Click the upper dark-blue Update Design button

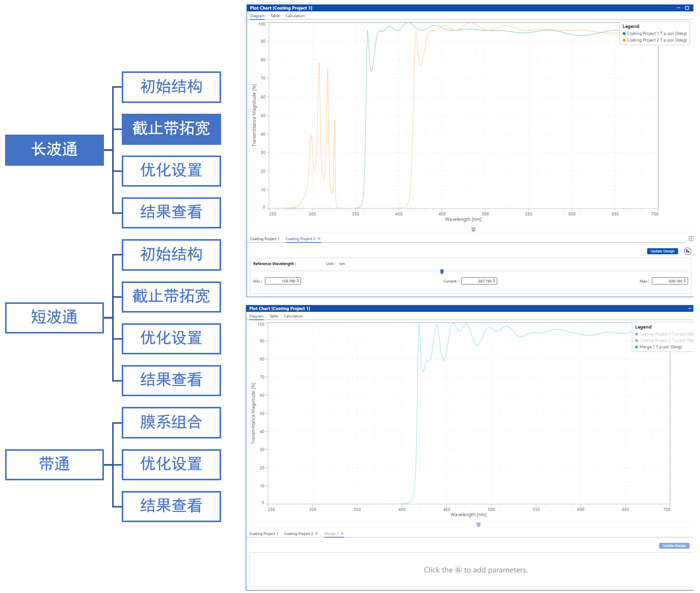click(x=662, y=251)
